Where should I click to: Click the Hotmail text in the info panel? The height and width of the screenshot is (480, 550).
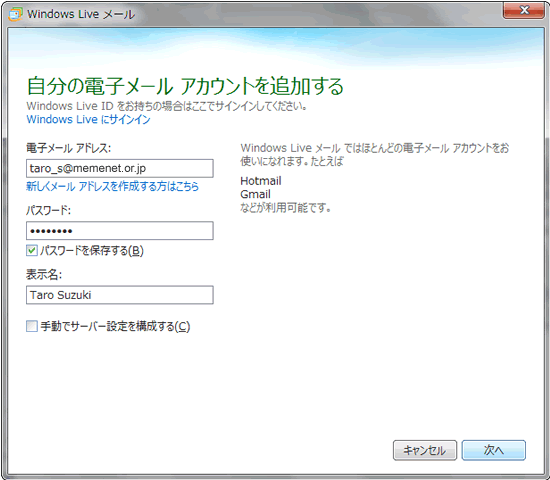tap(261, 181)
